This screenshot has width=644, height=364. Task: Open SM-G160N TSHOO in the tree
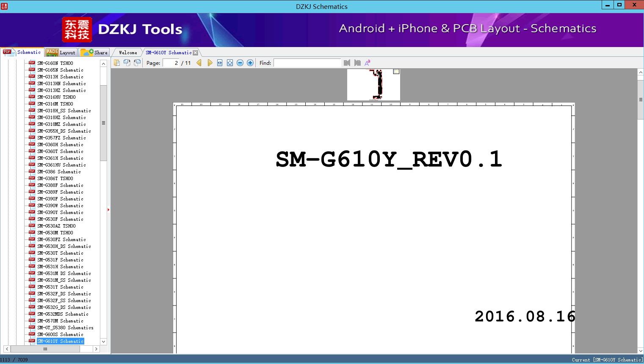tap(55, 63)
